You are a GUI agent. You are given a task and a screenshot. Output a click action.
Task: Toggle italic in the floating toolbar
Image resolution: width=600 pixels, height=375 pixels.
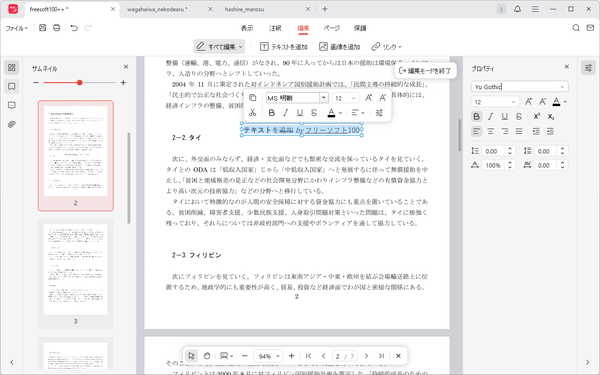[285, 113]
